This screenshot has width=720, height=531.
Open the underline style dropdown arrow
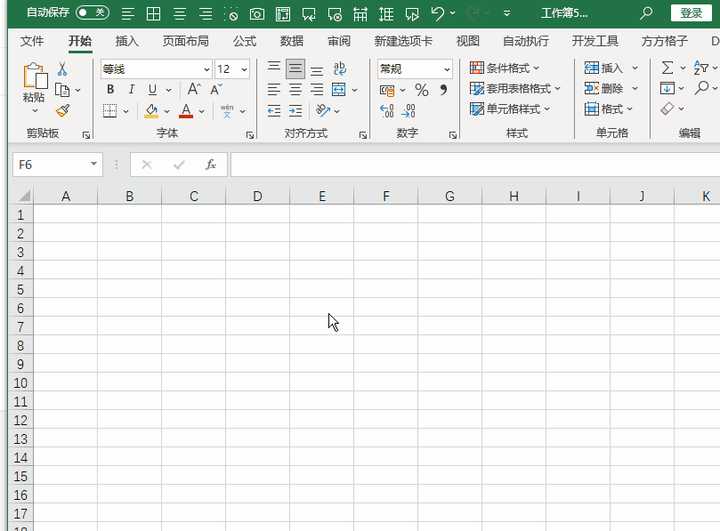pyautogui.click(x=169, y=90)
